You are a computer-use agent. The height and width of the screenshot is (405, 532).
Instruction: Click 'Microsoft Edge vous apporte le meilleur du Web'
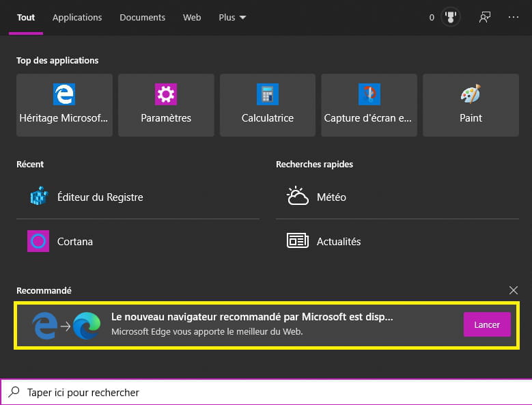[x=207, y=331]
